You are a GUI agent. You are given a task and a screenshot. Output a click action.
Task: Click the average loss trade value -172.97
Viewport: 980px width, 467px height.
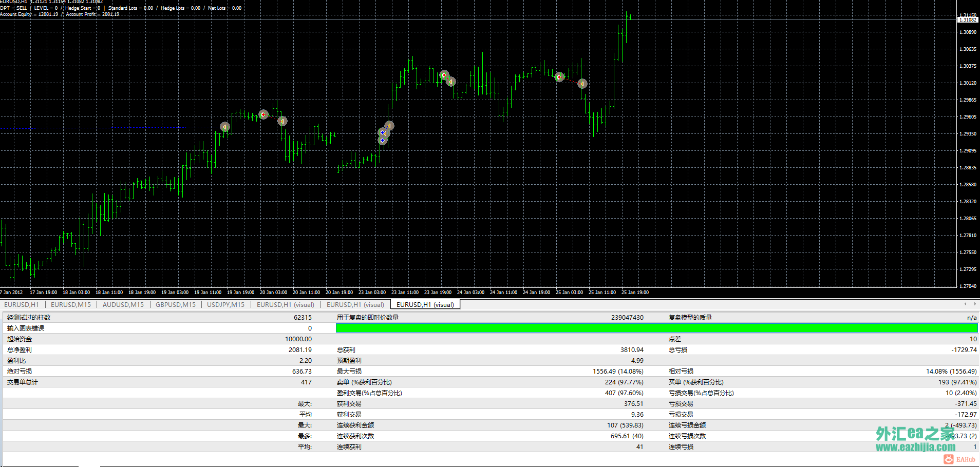tap(967, 415)
